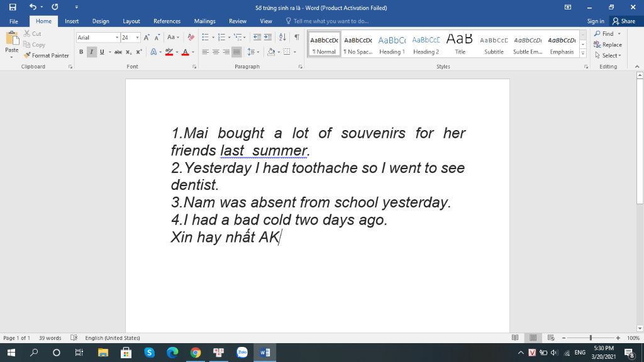This screenshot has height=362, width=644.
Task: Open Replace in the Editing group
Action: click(608, 45)
